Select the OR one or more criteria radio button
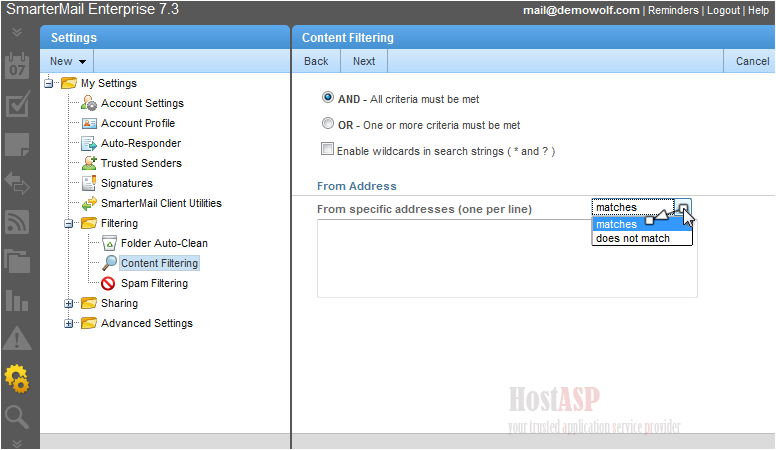 tap(328, 123)
